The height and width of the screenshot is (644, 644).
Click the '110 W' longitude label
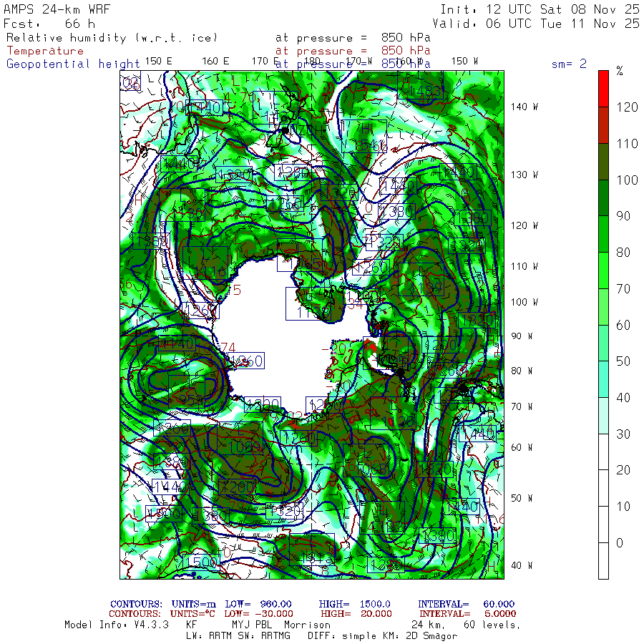525,266
